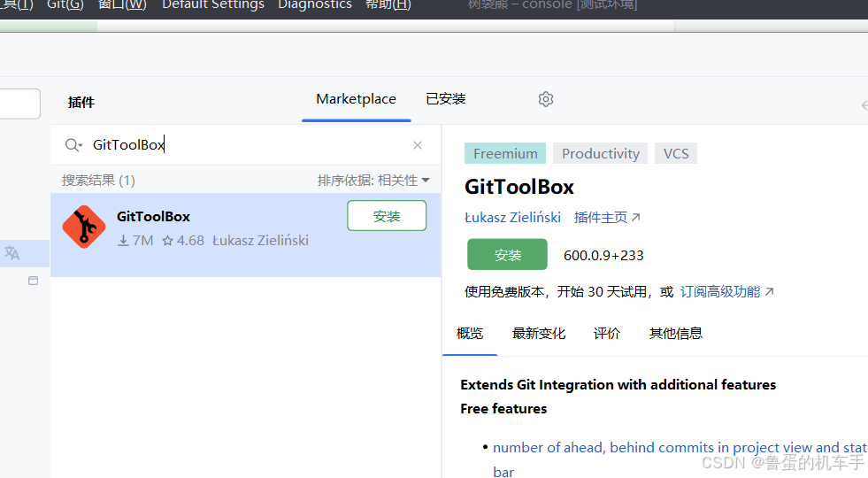
Task: Switch to the Marketplace tab
Action: (x=356, y=99)
